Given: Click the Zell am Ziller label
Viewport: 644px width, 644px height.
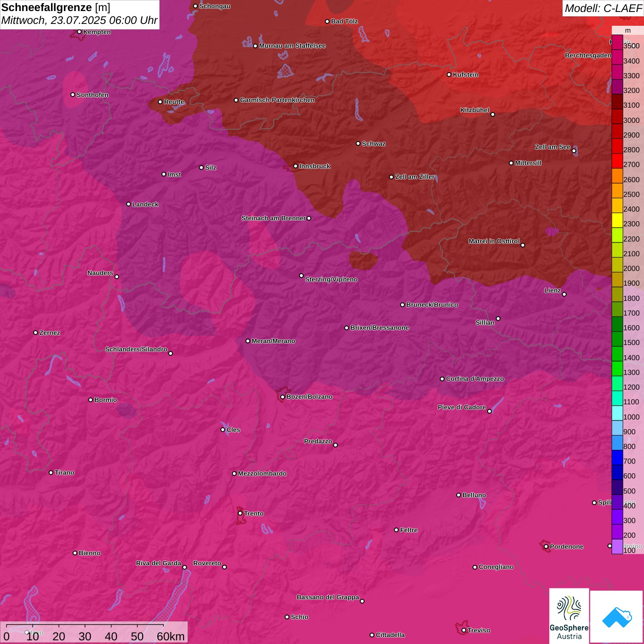Looking at the screenshot, I should tap(415, 177).
